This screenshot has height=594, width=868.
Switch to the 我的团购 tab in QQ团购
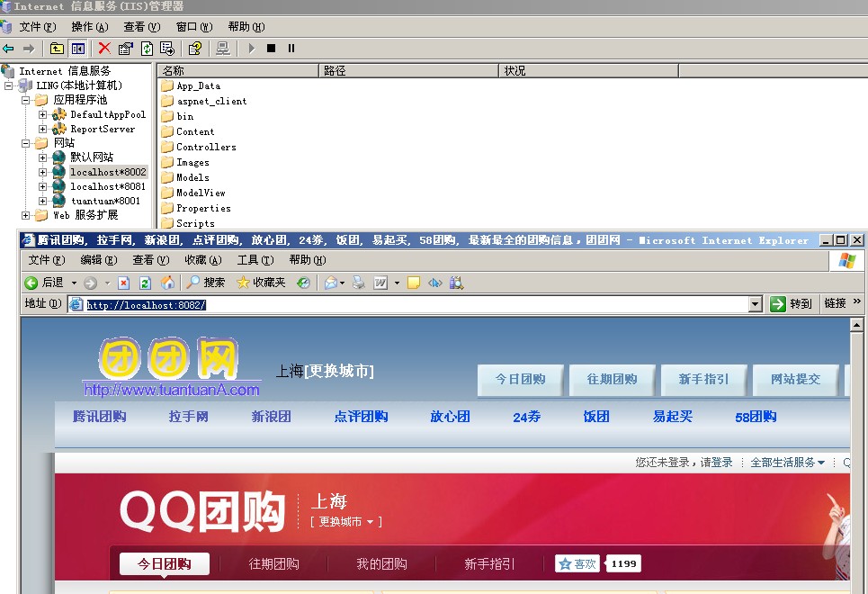pyautogui.click(x=381, y=564)
